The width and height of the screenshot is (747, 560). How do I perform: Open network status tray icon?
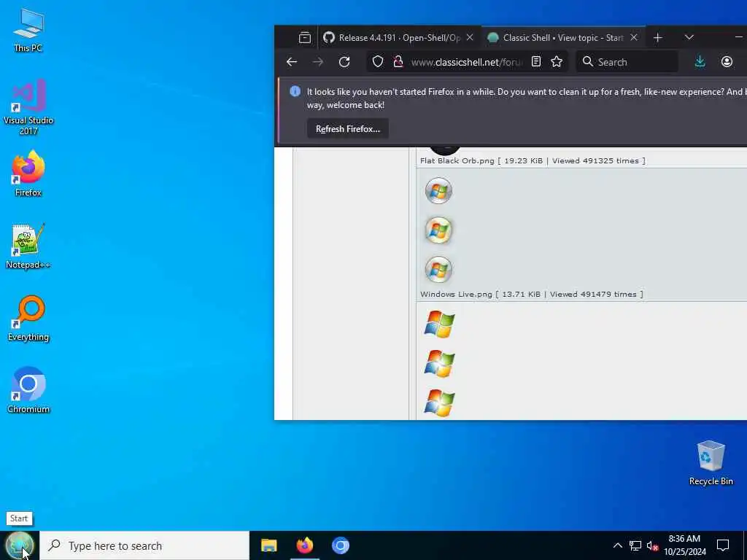coord(635,545)
